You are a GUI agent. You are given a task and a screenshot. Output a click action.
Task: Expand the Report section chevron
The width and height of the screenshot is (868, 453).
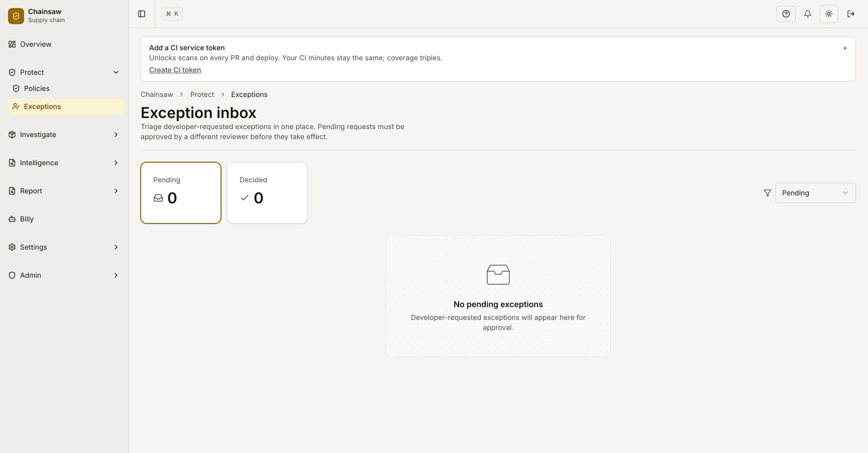[x=116, y=191]
